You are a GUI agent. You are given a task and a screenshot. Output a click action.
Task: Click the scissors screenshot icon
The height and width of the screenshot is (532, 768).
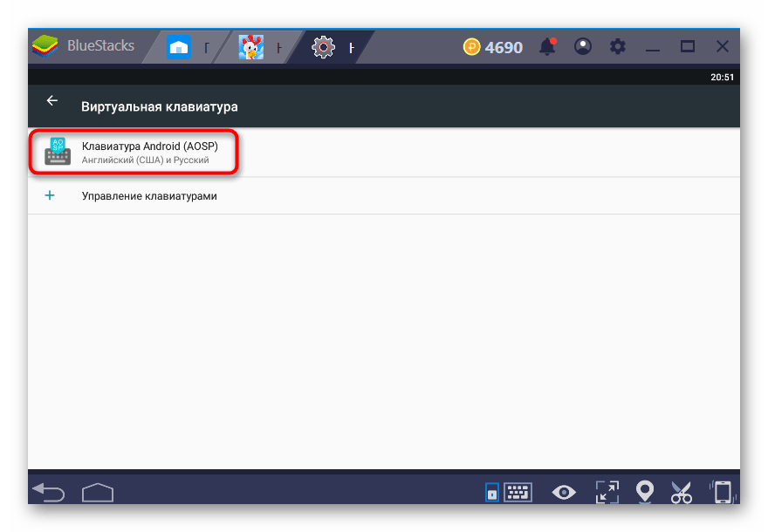[682, 493]
